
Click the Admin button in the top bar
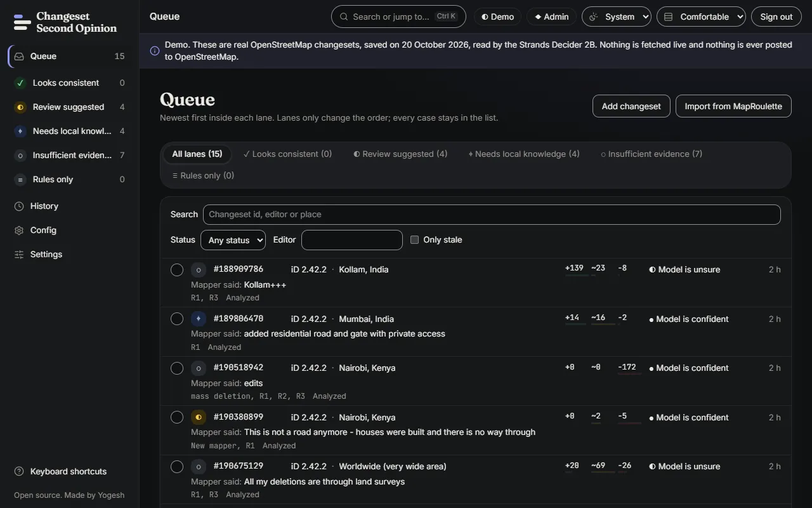(x=551, y=17)
